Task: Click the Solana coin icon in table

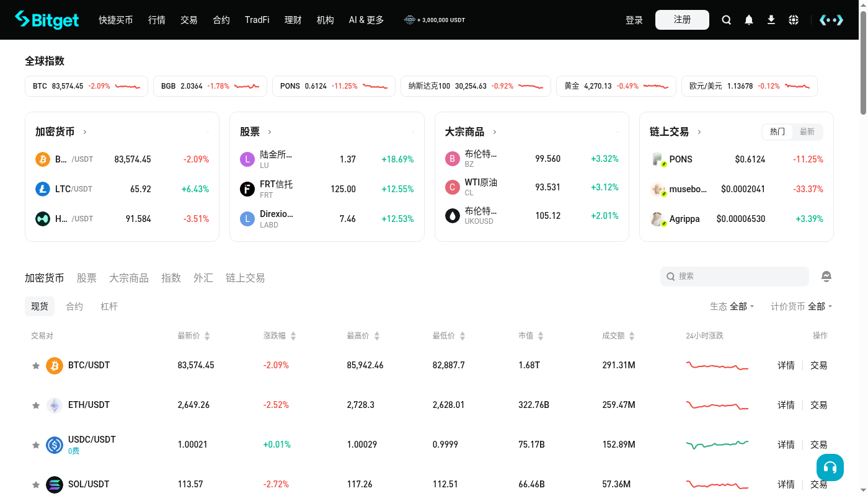Action: coord(55,484)
